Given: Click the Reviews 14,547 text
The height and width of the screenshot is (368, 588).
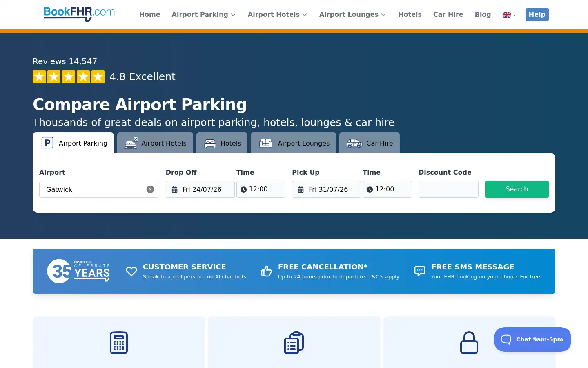Looking at the screenshot, I should click(65, 61).
